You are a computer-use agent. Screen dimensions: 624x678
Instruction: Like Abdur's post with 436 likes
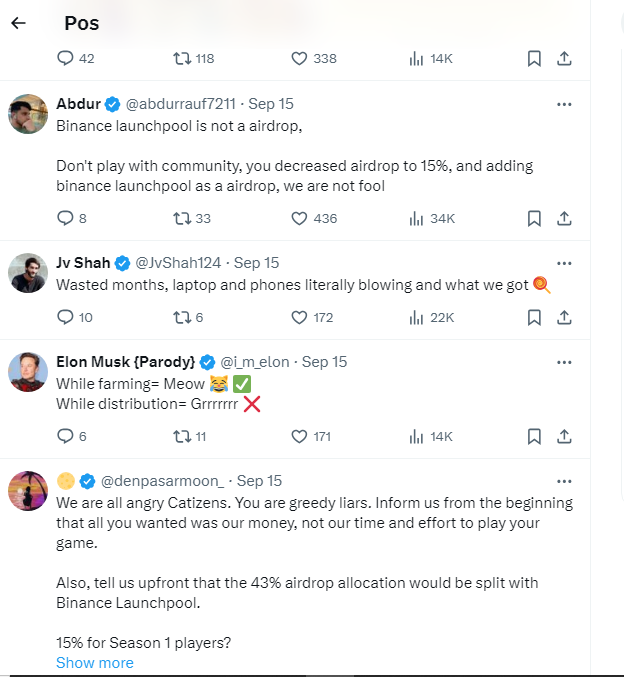[299, 218]
